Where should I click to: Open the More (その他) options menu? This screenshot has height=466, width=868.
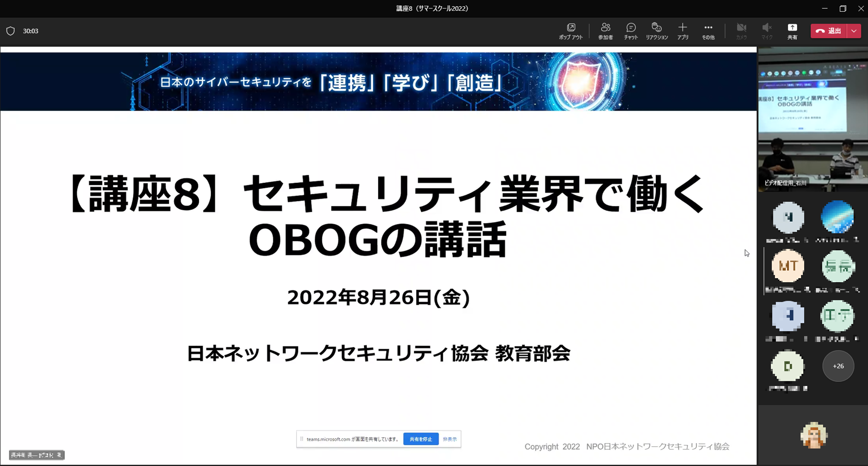pos(708,31)
